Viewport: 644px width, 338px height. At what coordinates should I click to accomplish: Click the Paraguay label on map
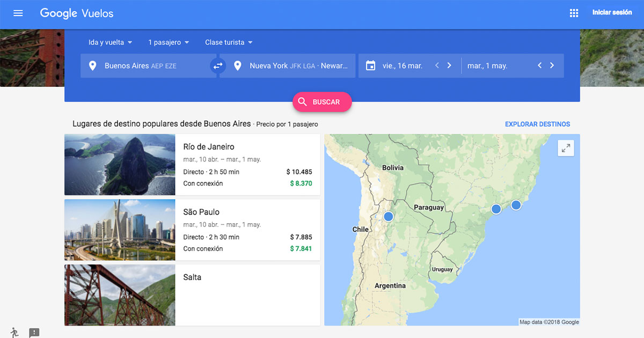pos(429,207)
